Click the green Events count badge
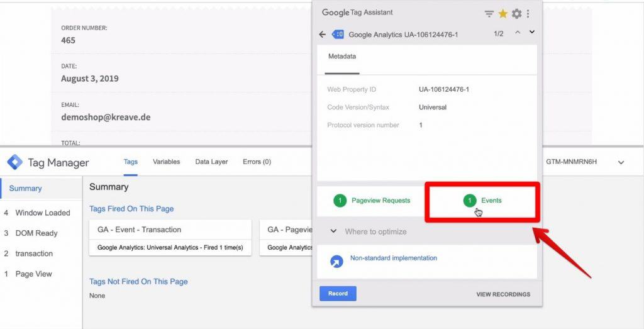The width and height of the screenshot is (644, 329). [x=469, y=201]
